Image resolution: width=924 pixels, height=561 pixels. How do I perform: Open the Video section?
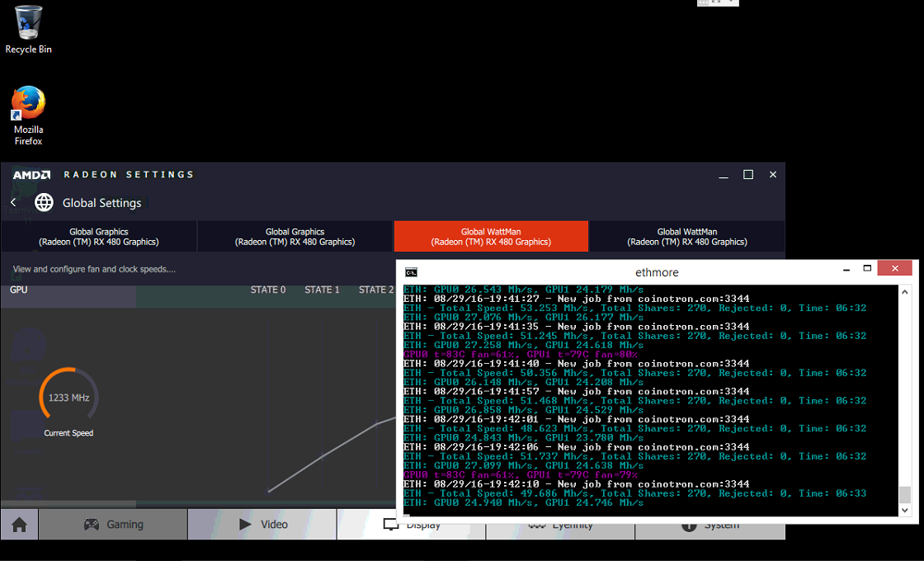tap(263, 525)
